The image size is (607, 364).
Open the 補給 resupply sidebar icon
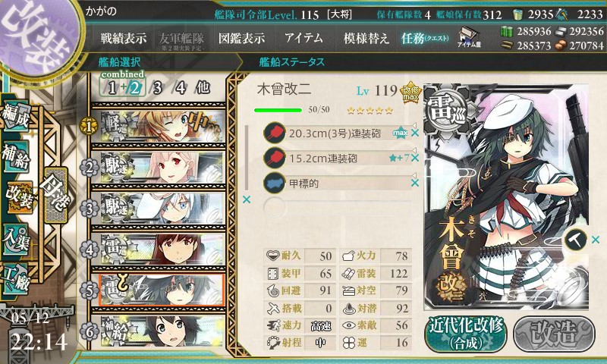(16, 156)
